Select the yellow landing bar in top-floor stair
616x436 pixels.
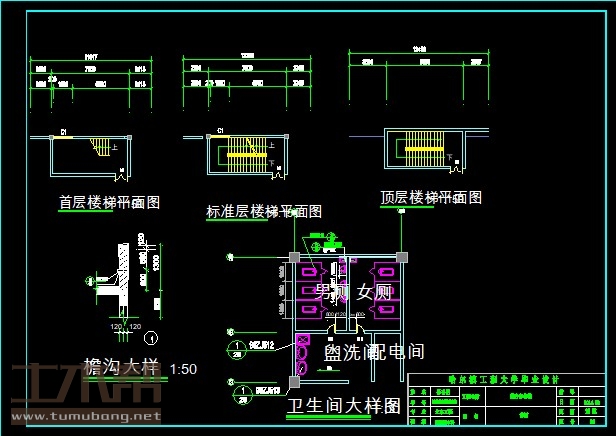(424, 149)
